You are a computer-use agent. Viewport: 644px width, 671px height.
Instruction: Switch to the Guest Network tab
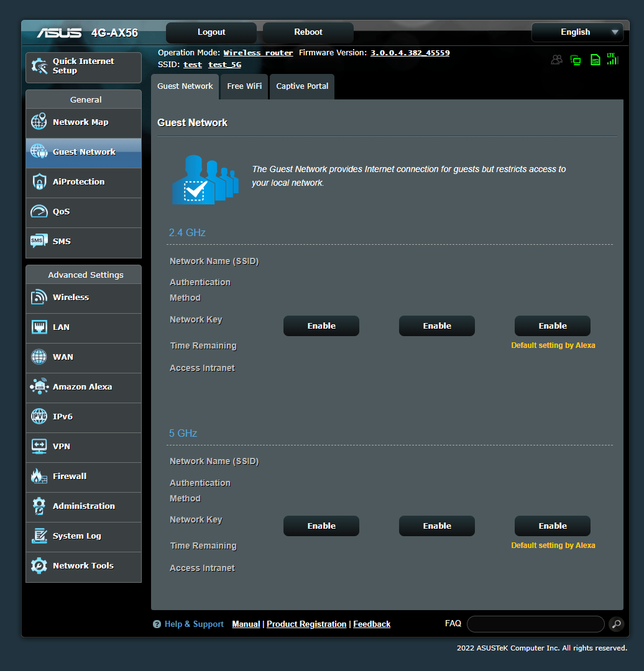coord(185,86)
